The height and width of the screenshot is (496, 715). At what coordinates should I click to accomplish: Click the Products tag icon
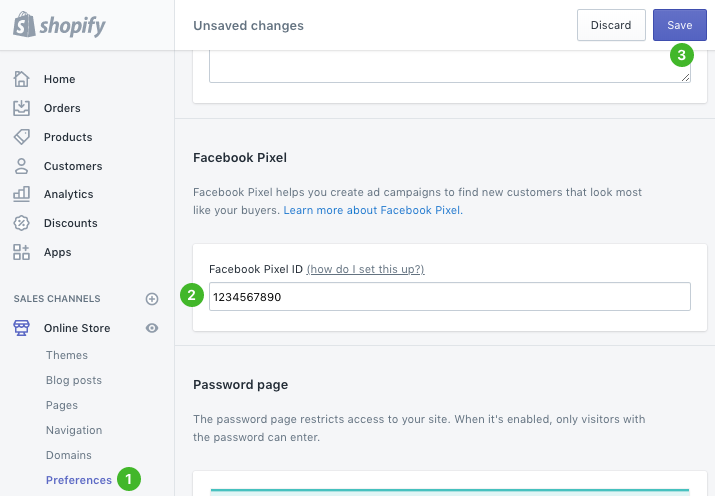tap(21, 137)
